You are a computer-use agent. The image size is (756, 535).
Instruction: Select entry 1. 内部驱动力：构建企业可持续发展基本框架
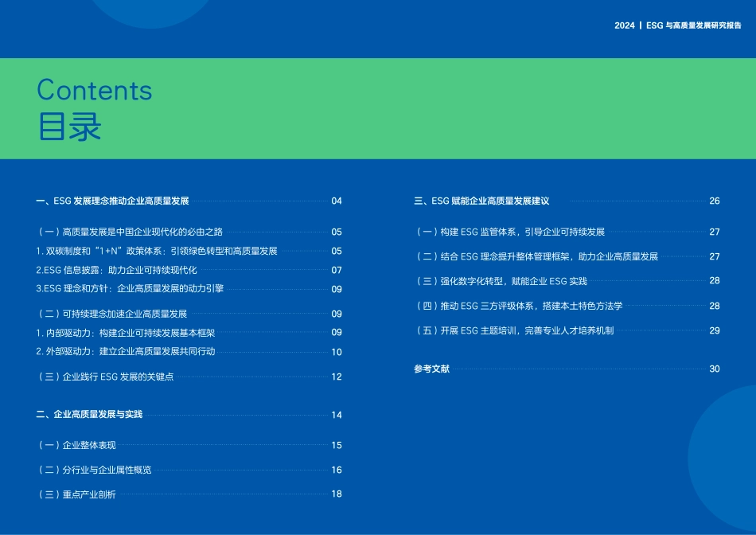pos(126,333)
